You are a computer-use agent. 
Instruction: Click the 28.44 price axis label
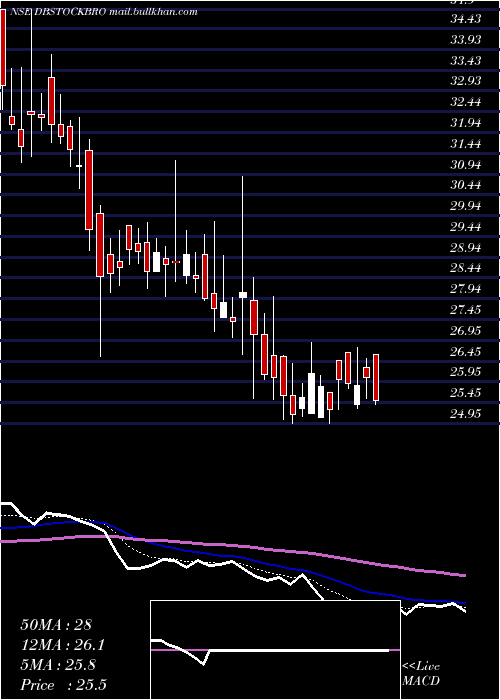tap(467, 268)
